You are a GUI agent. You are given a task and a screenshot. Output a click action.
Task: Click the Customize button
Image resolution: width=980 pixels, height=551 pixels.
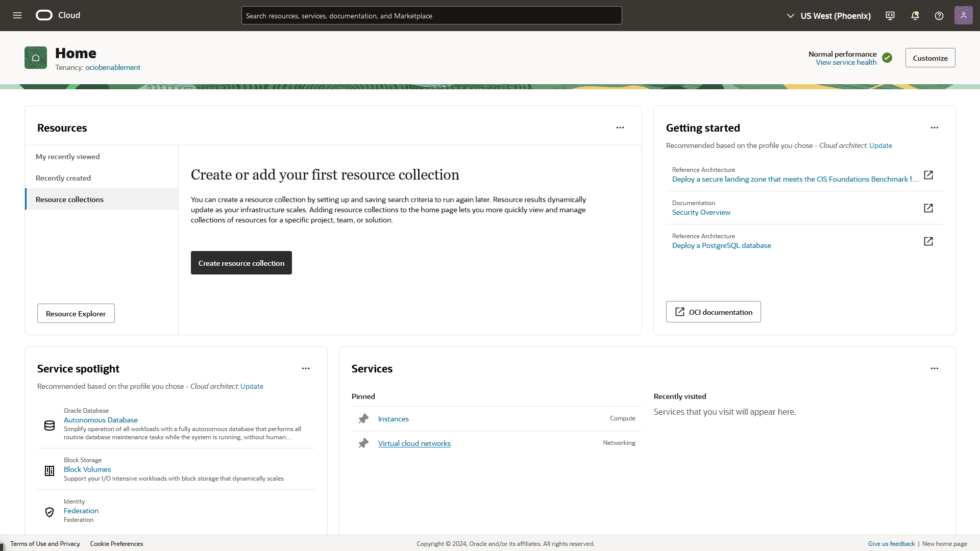point(930,58)
